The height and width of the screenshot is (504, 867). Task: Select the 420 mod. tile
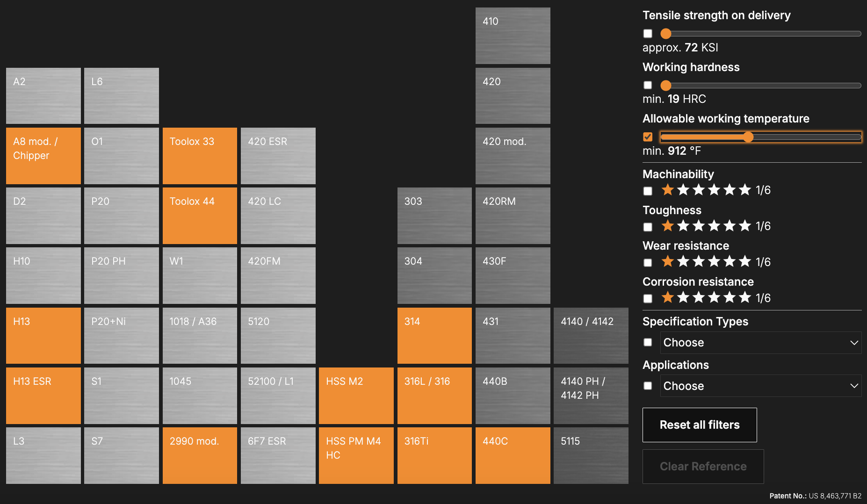pos(513,156)
